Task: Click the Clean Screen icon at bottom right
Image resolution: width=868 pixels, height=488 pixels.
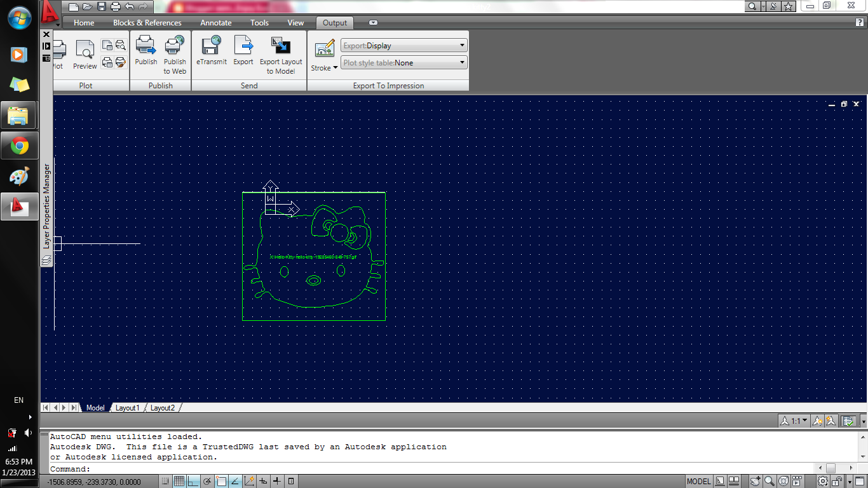Action: coord(859,481)
